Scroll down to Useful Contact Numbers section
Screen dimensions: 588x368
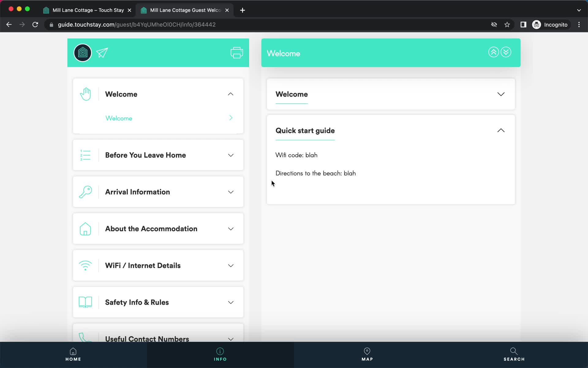coord(158,338)
